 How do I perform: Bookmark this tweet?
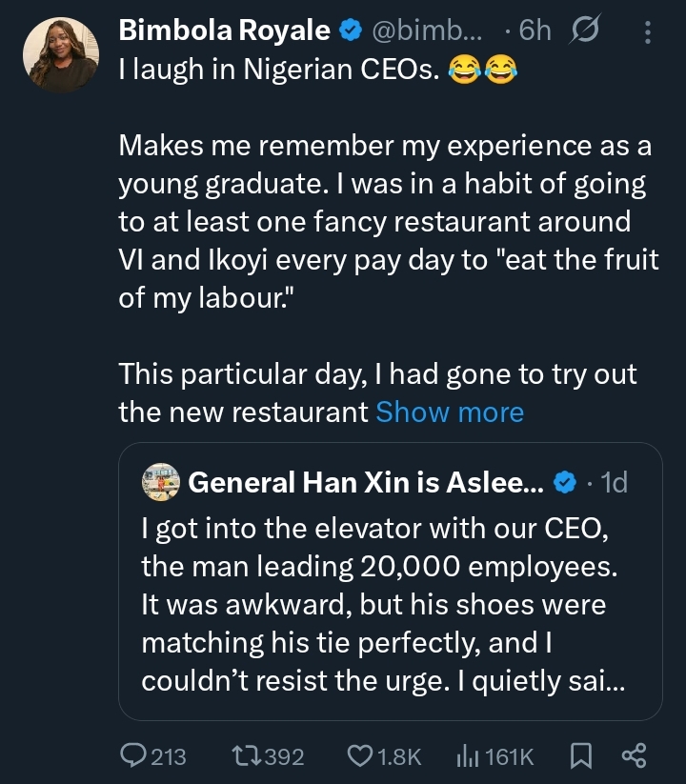coord(580,756)
